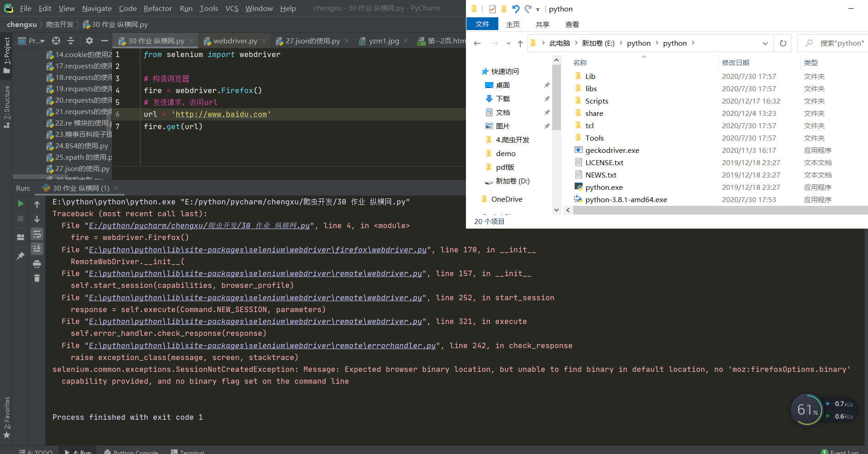Open the Refactor menu in PyCharm
Image resolution: width=868 pixels, height=454 pixels.
point(158,8)
